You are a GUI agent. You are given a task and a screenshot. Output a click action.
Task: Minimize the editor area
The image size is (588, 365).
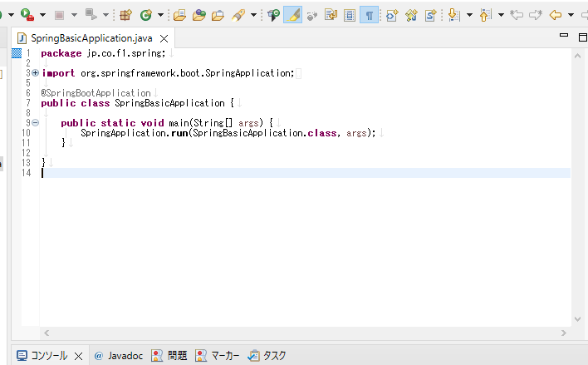[x=562, y=37]
